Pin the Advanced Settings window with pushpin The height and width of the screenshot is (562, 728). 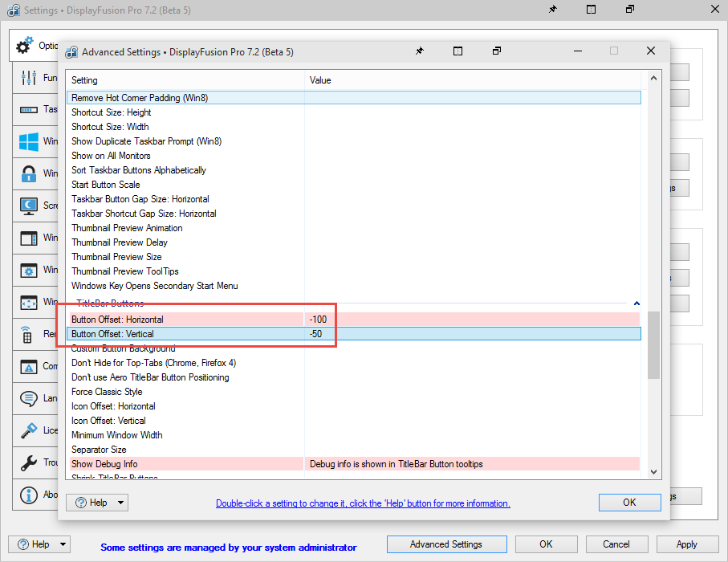click(419, 51)
